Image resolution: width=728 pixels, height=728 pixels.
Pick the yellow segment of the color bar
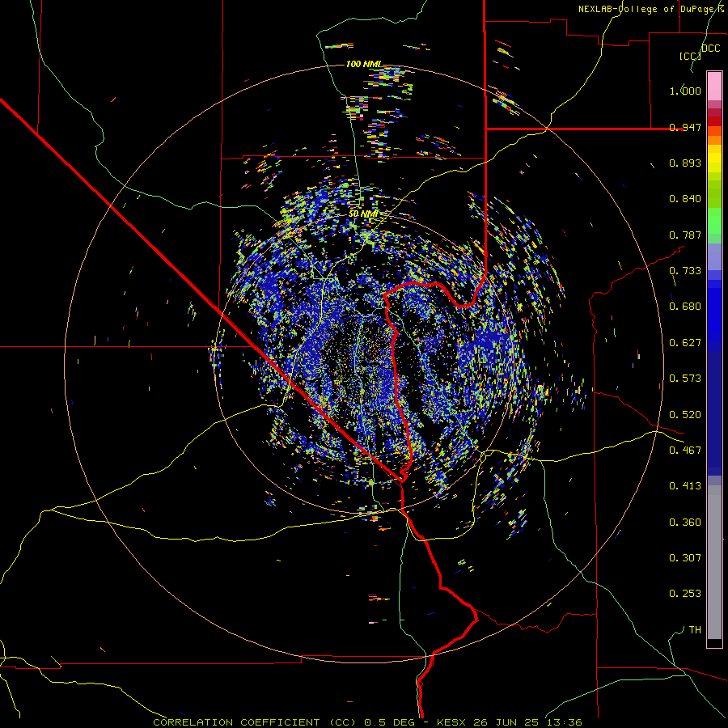[x=714, y=159]
